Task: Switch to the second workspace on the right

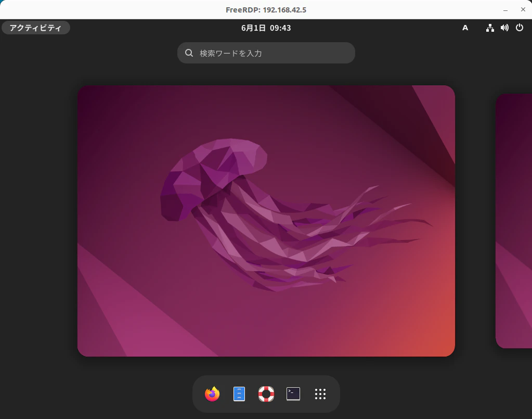Action: pyautogui.click(x=514, y=221)
